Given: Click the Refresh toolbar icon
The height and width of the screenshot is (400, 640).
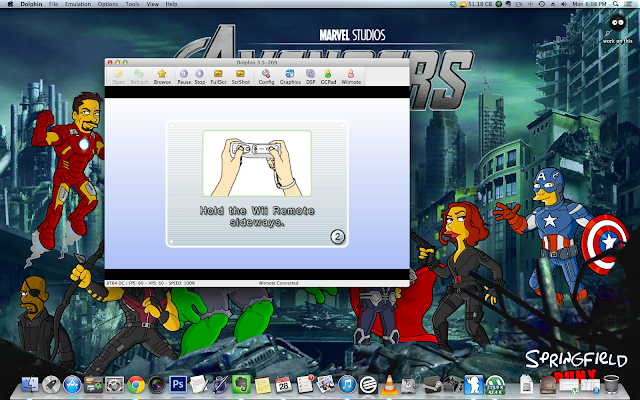Looking at the screenshot, I should (x=139, y=76).
